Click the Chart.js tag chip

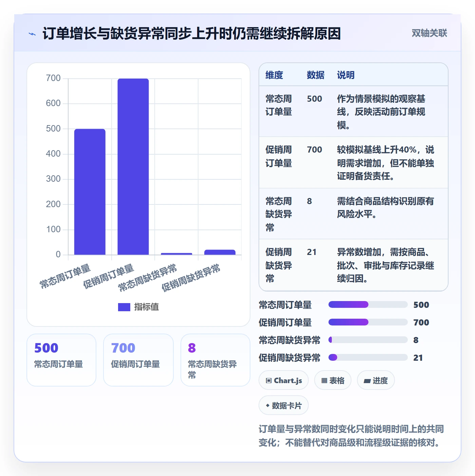click(x=284, y=380)
